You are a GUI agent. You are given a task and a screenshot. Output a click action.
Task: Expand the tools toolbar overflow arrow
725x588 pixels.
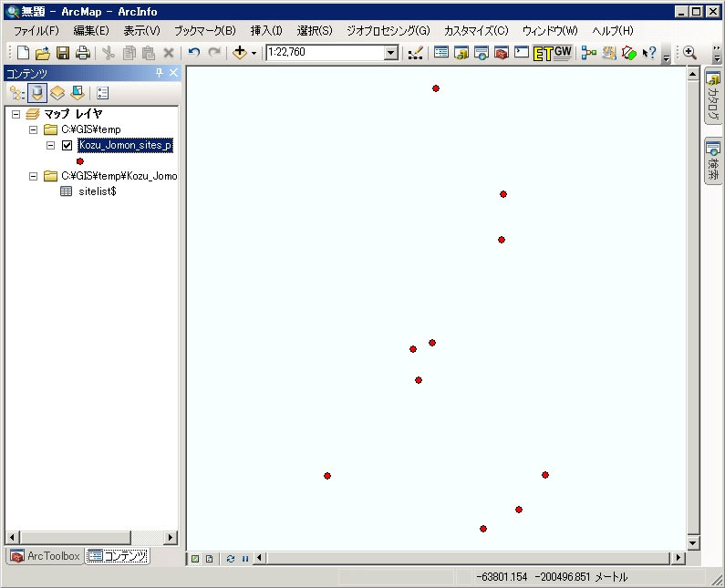point(717,58)
